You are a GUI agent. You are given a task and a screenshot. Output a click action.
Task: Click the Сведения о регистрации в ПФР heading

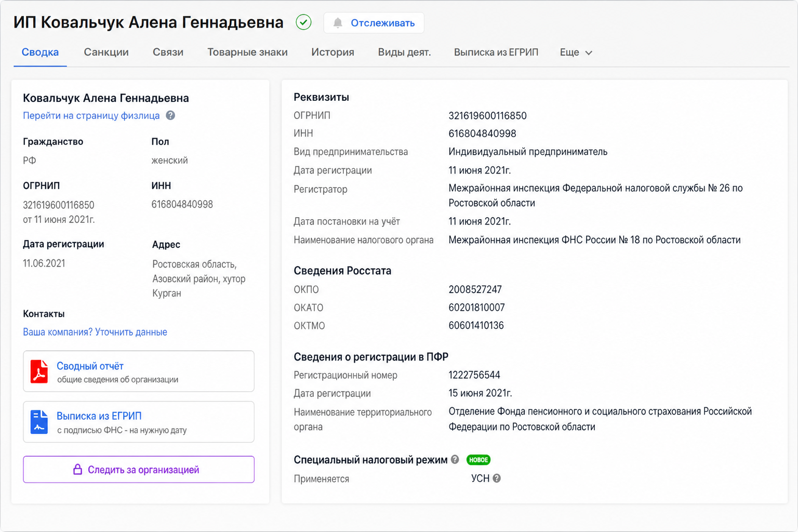(x=371, y=357)
